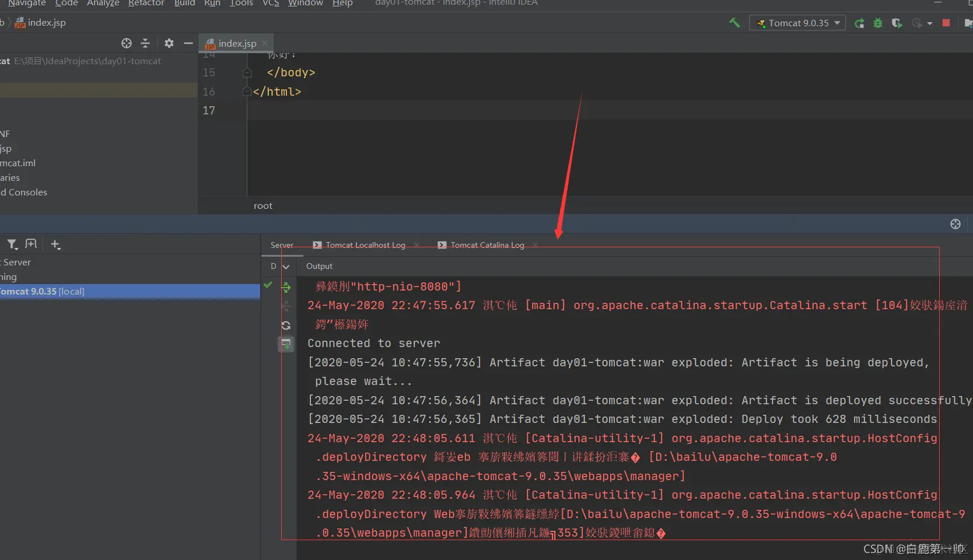973x560 pixels.
Task: Select the Server node in Services tree
Action: pyautogui.click(x=129, y=262)
